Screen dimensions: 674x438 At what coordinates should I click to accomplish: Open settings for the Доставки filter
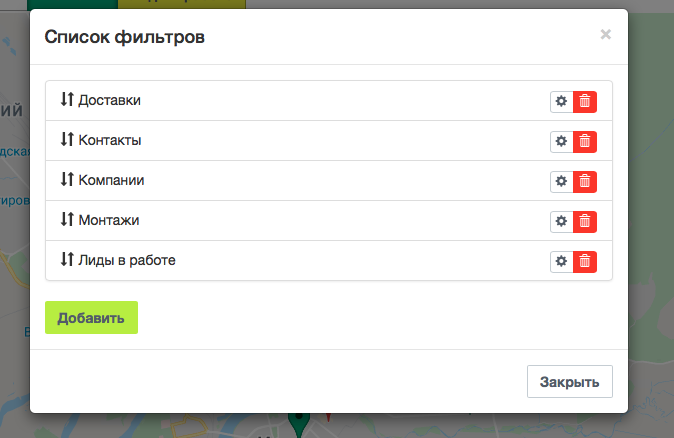pyautogui.click(x=561, y=102)
